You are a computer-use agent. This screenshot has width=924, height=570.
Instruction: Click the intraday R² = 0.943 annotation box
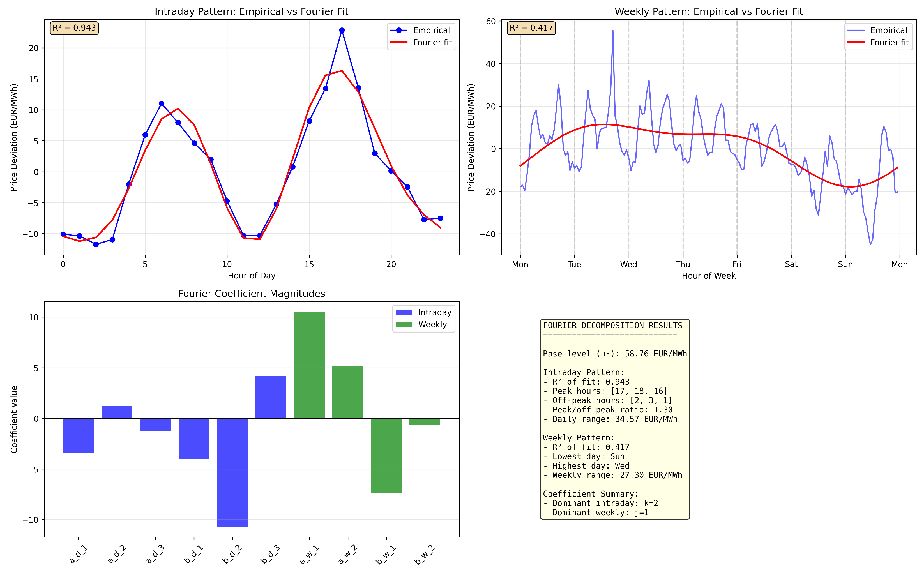(x=74, y=28)
